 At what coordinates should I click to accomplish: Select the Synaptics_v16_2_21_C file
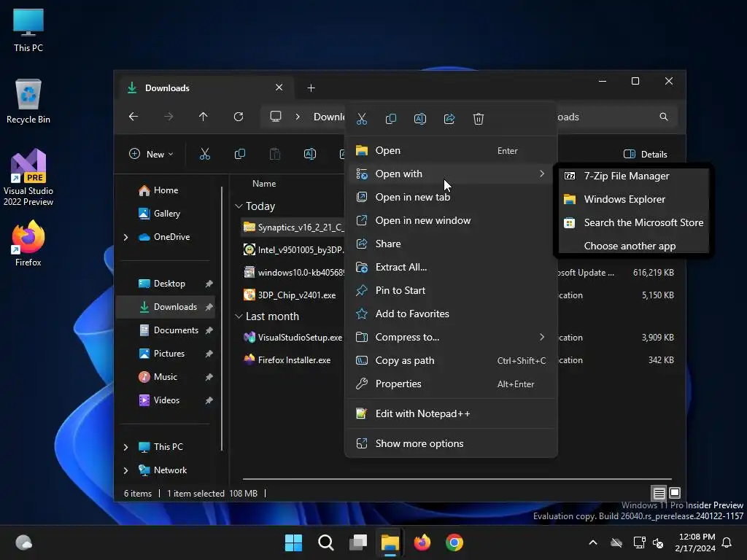click(x=293, y=227)
